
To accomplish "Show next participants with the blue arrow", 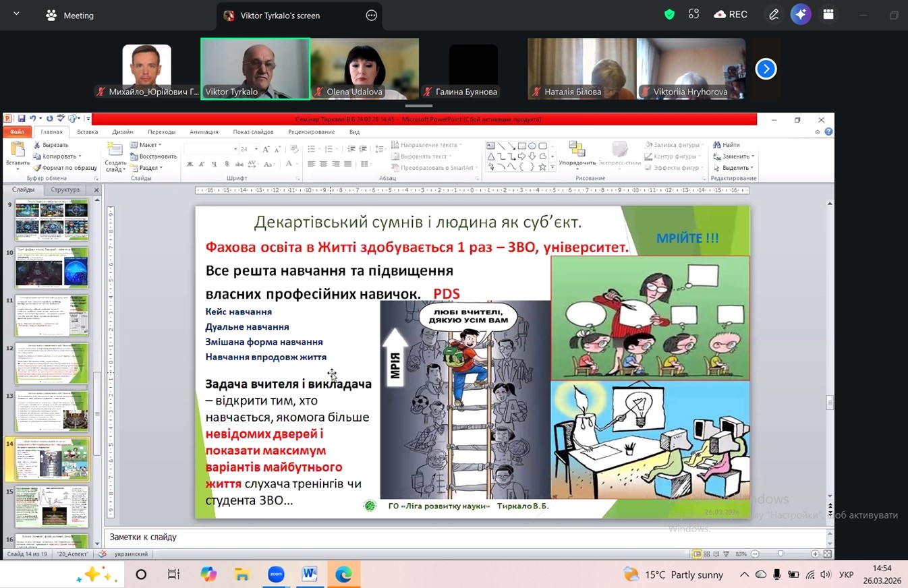I will (x=766, y=69).
